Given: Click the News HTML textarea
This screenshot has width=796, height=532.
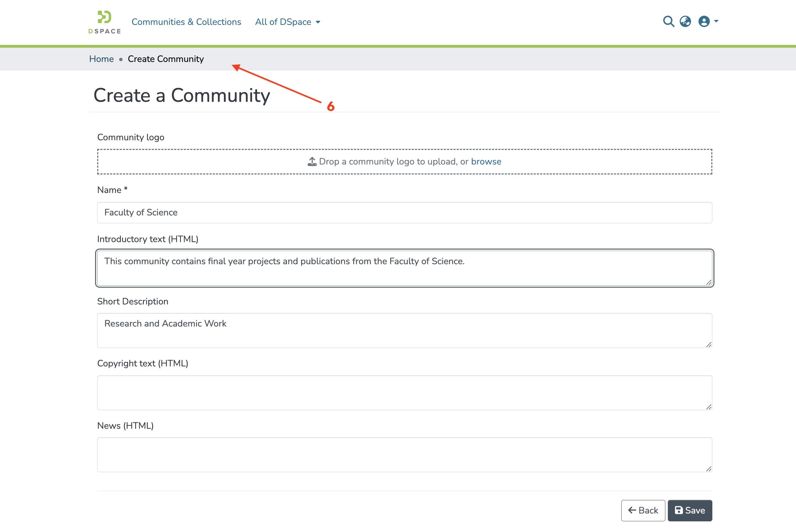Looking at the screenshot, I should tap(404, 455).
